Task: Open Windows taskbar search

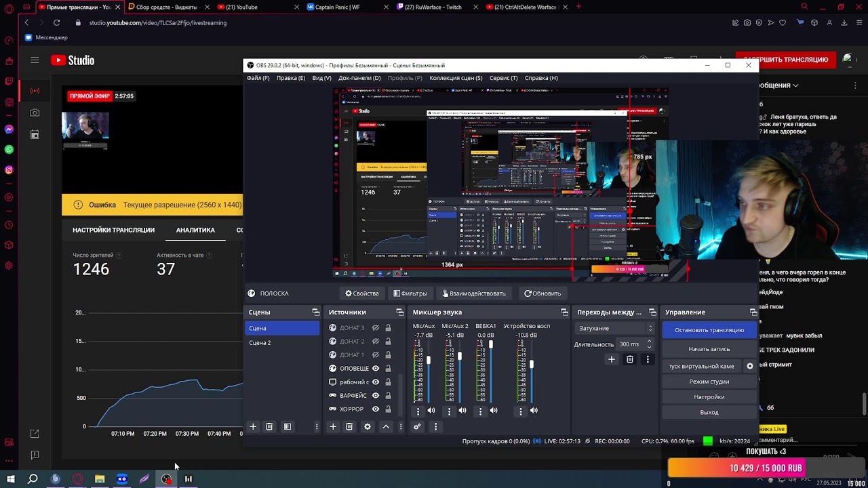Action: click(x=33, y=479)
